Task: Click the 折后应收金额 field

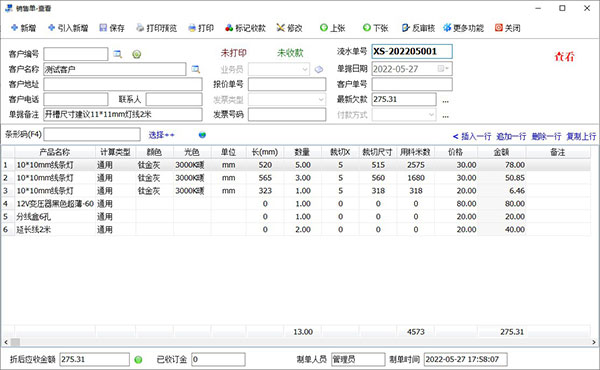Action: pos(95,360)
